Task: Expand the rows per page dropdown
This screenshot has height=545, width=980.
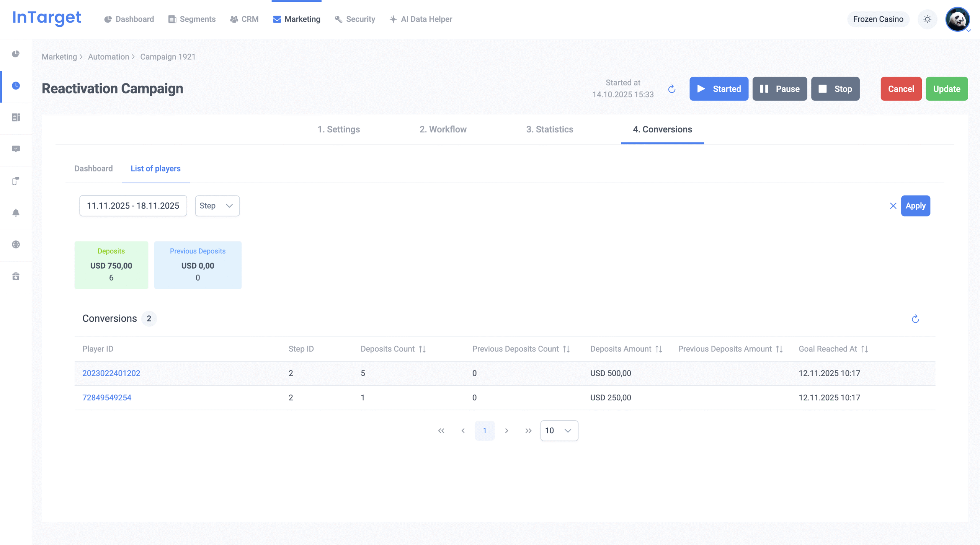Action: [559, 431]
